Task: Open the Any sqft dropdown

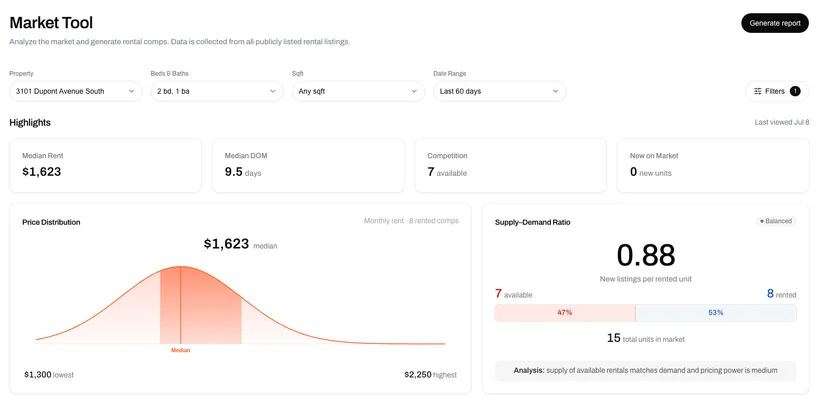Action: coord(359,91)
